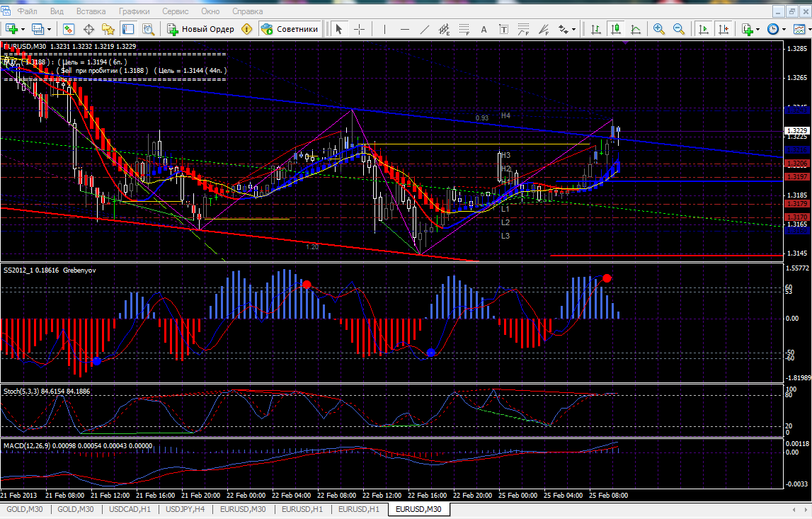The image size is (812, 519).
Task: Select the text label tool
Action: 484,29
